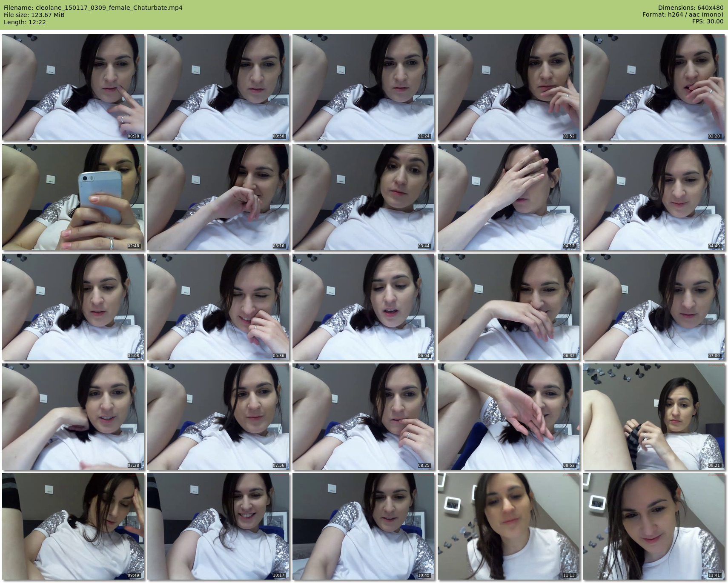Open the thumbnail marked 07:00
Screen dimensions: 728x583
coord(654,307)
